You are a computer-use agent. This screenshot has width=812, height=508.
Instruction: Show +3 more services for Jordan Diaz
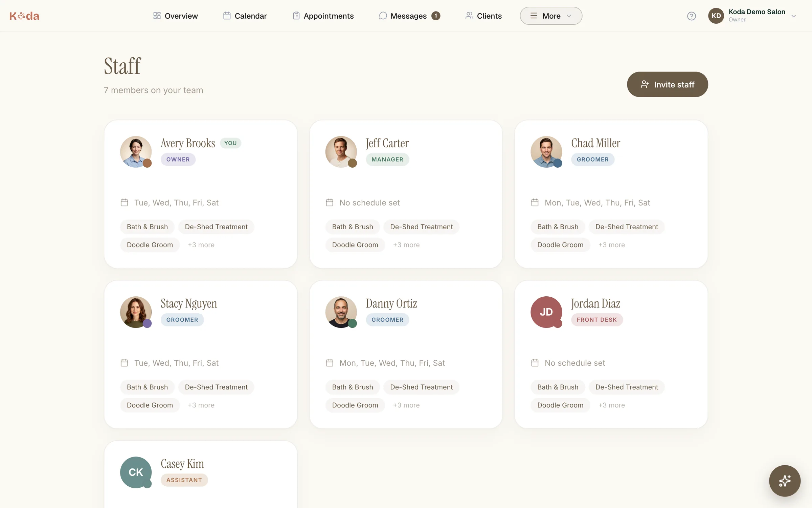click(611, 405)
